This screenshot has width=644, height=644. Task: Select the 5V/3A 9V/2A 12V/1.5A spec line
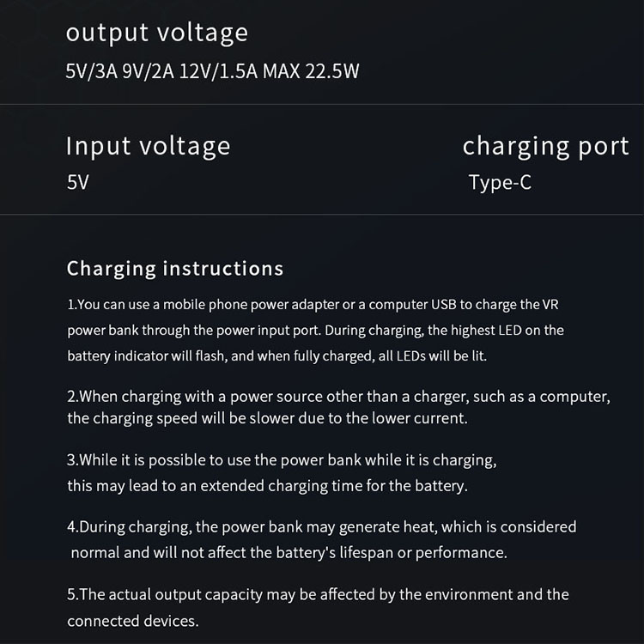click(212, 71)
